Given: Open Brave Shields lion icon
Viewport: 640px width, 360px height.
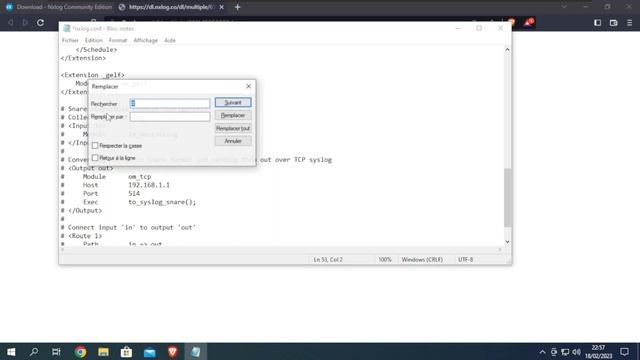Looking at the screenshot, I should (511, 22).
